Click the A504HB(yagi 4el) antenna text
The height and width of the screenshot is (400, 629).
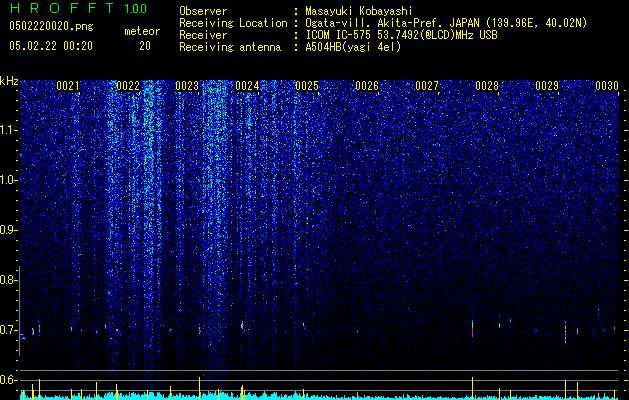point(353,47)
